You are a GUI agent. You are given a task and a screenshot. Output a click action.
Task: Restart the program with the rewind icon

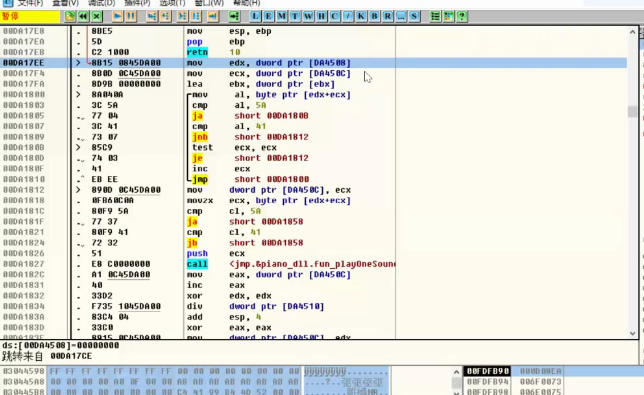click(83, 16)
